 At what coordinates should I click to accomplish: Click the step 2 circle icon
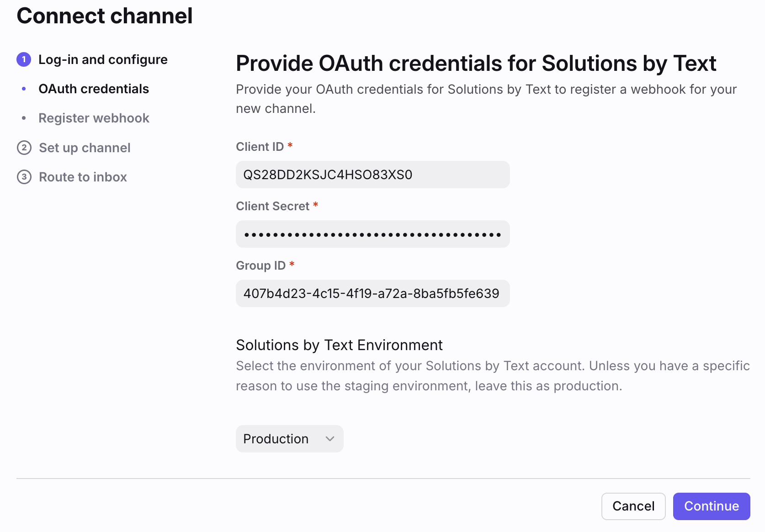tap(24, 148)
